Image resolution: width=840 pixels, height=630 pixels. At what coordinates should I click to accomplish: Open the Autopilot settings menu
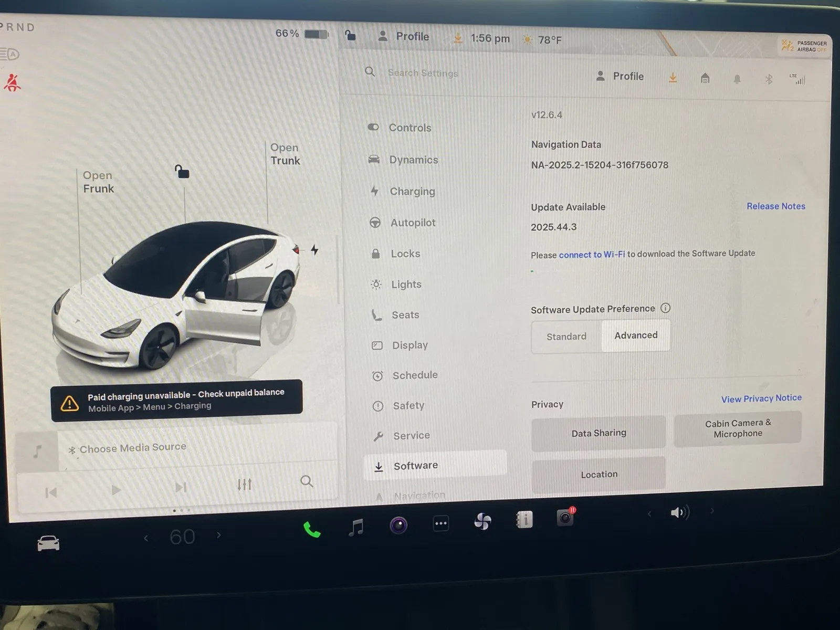413,223
